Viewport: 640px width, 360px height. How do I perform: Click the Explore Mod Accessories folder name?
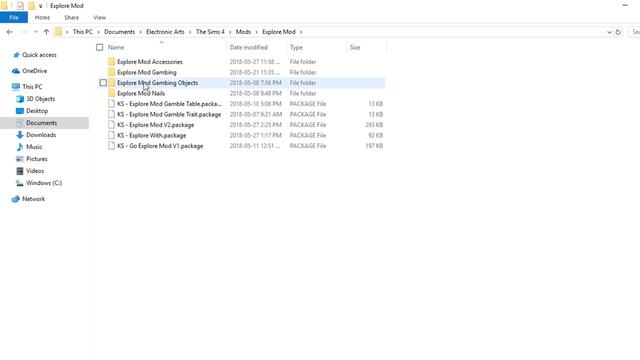(x=150, y=62)
